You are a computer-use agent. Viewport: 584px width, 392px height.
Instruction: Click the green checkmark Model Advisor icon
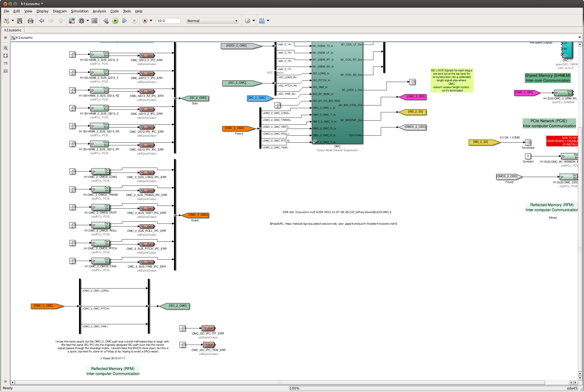click(248, 21)
